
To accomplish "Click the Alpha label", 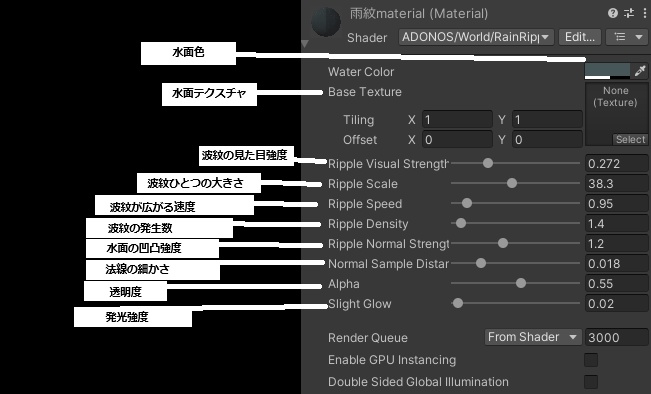I will (x=343, y=284).
